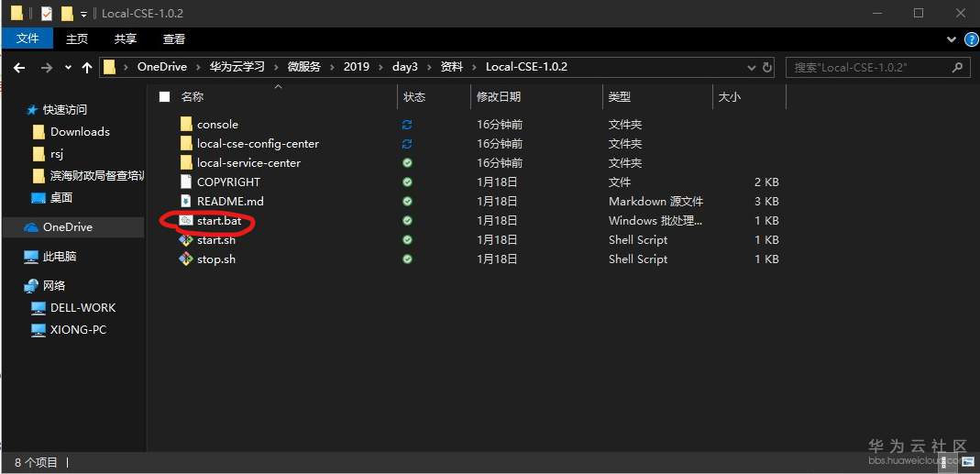
Task: Refresh the current folder view
Action: point(767,68)
